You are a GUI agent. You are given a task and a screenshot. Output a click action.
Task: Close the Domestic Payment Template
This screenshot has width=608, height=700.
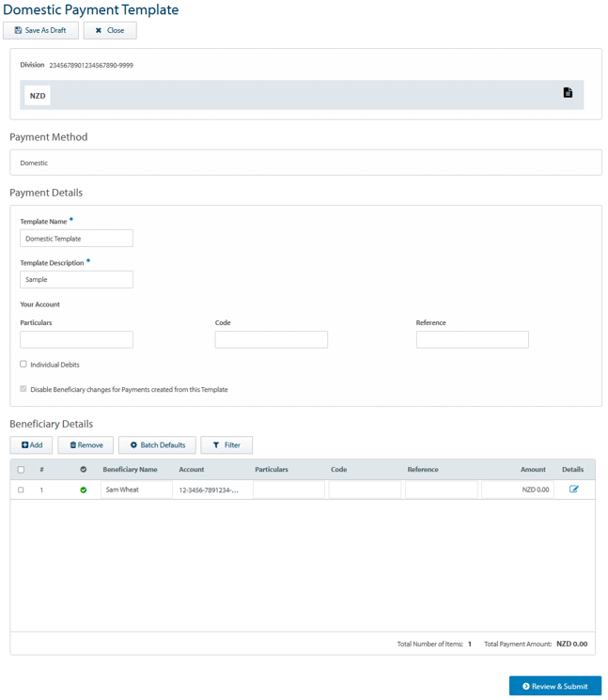[x=110, y=30]
